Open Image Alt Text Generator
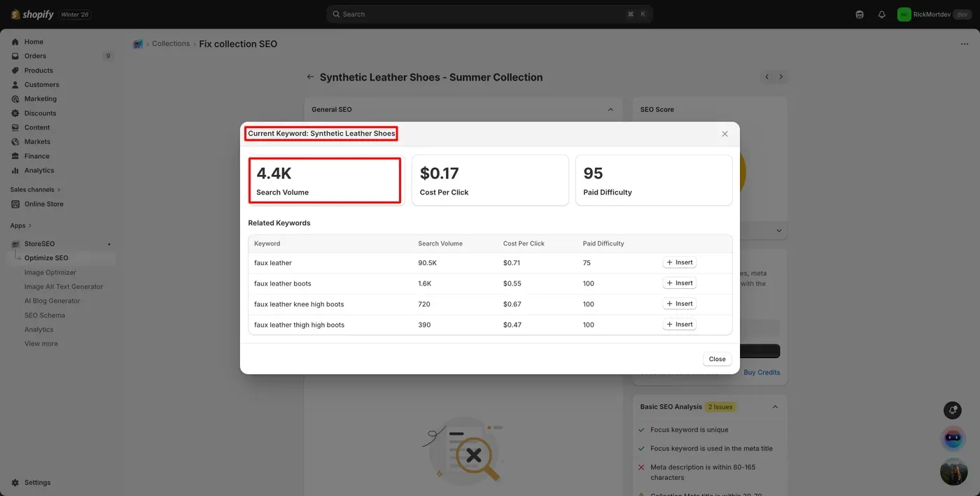Screen dimensions: 980x496 64,287
